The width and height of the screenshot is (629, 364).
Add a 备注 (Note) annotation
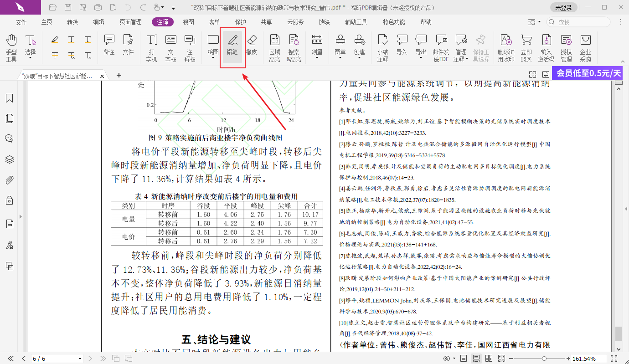pos(109,45)
